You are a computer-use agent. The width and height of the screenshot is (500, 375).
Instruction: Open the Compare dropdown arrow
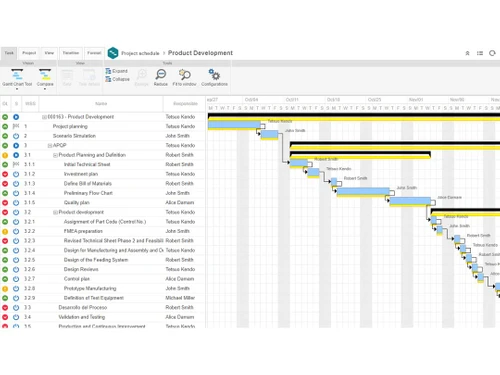[45, 89]
